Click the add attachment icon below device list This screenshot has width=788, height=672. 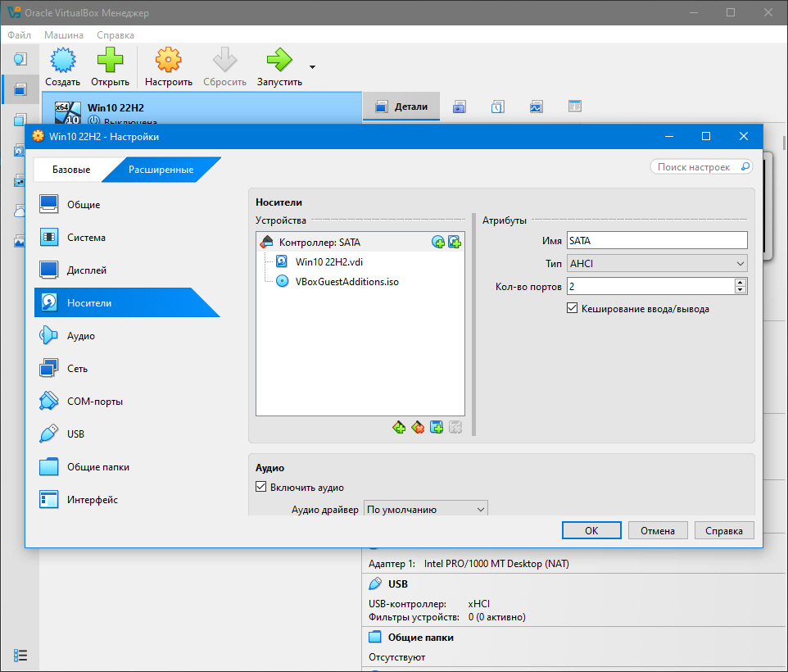(437, 428)
